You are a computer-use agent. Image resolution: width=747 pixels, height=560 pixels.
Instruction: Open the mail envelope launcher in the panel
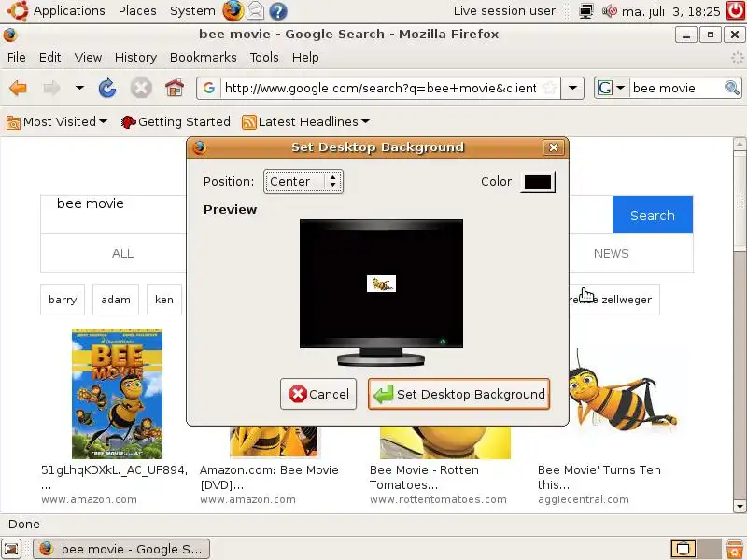pos(255,11)
